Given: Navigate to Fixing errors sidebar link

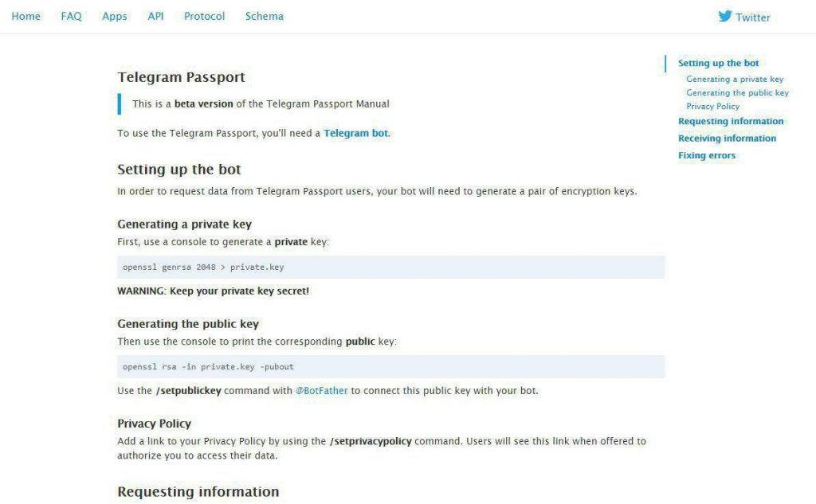Looking at the screenshot, I should [x=706, y=155].
